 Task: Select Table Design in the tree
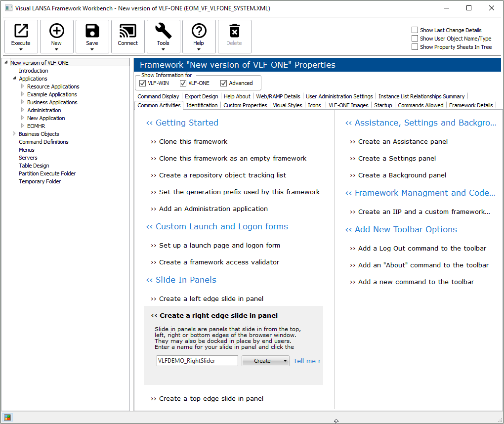pyautogui.click(x=34, y=166)
